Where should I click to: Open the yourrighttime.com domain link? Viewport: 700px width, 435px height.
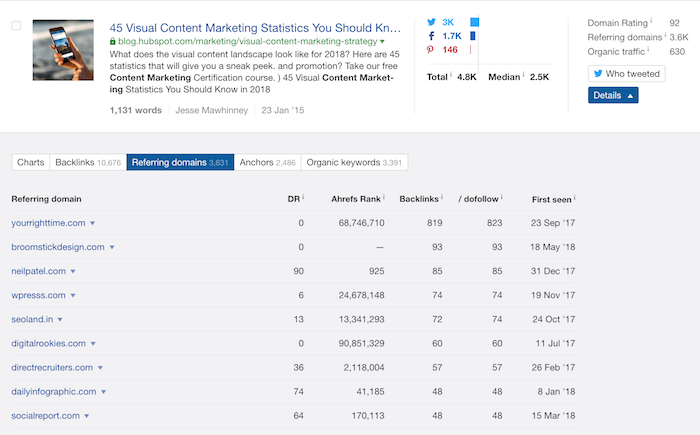pyautogui.click(x=48, y=223)
